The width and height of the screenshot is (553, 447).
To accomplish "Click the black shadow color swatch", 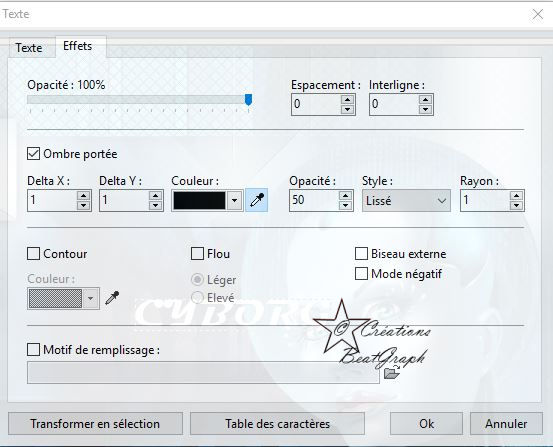I will [x=199, y=200].
